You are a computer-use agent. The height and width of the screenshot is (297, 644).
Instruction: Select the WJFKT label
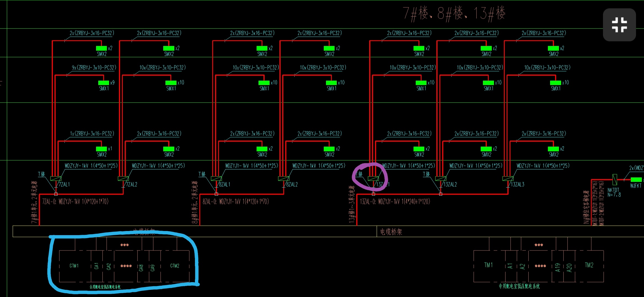[x=636, y=186]
